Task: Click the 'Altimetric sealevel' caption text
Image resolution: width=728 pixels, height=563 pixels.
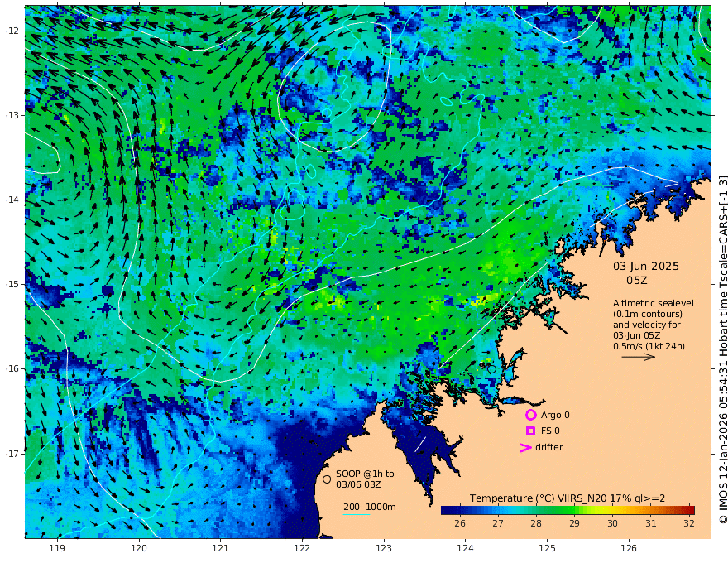Action: pyautogui.click(x=654, y=303)
